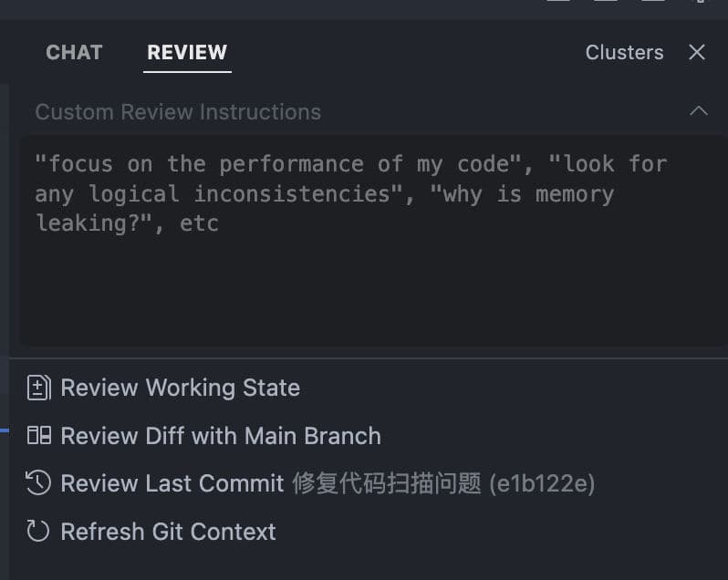This screenshot has width=728, height=580.
Task: Collapse the Custom Review Instructions section
Action: click(x=699, y=111)
